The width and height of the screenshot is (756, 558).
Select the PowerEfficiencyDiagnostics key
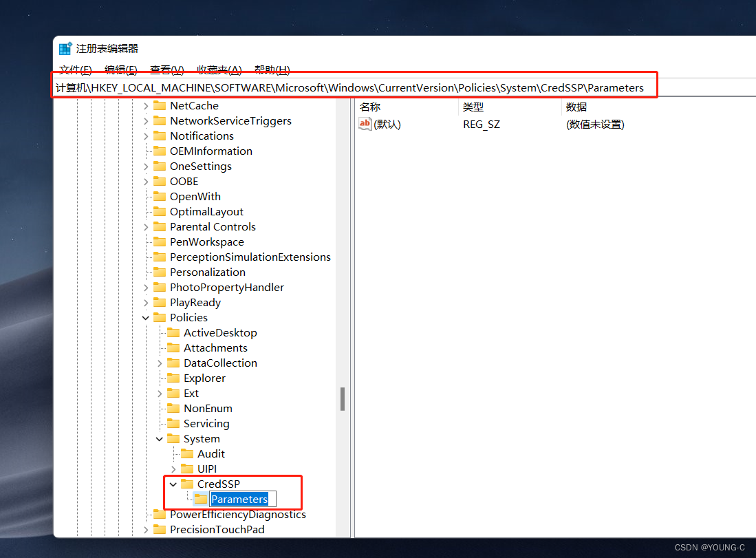click(238, 514)
